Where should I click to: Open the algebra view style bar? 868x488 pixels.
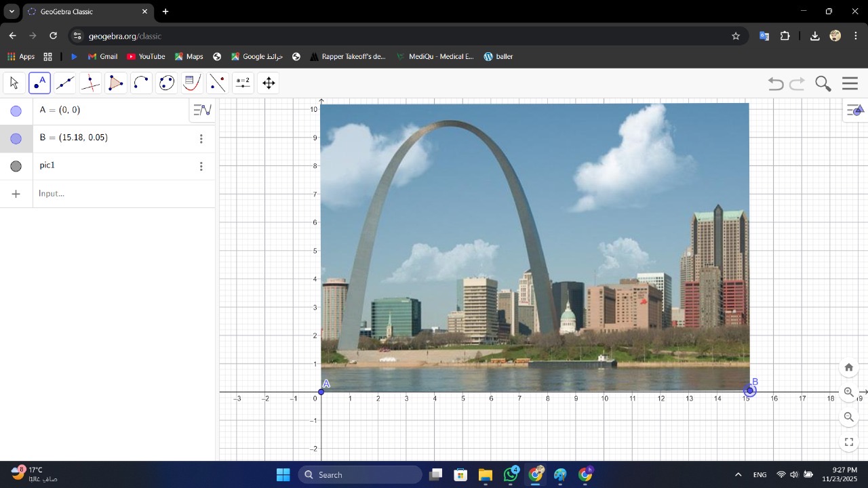(x=202, y=110)
